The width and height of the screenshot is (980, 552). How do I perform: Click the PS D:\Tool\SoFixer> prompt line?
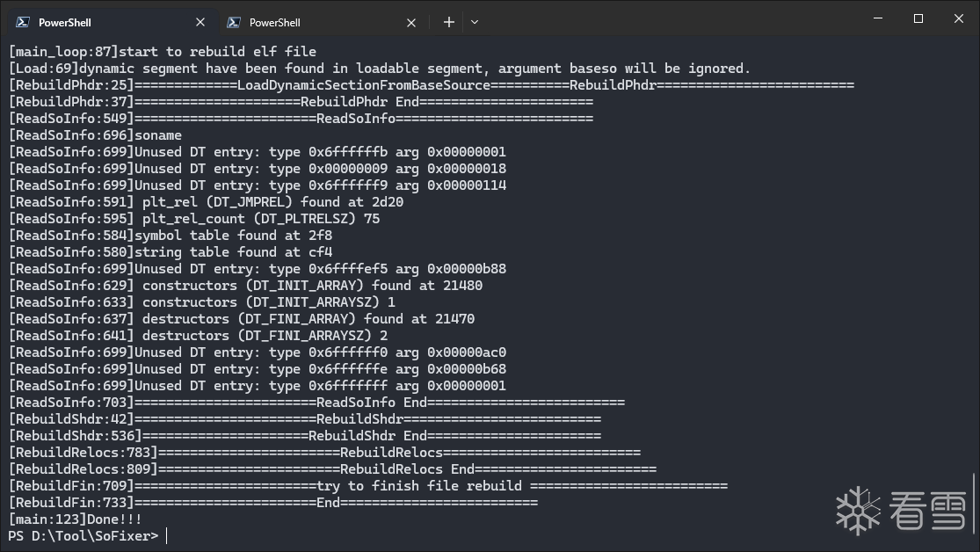[83, 535]
